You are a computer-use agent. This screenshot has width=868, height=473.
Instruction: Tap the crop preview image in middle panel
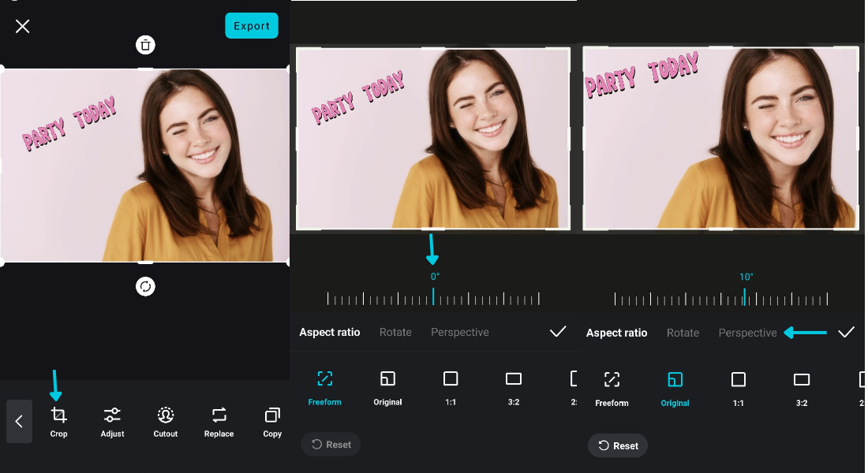433,138
